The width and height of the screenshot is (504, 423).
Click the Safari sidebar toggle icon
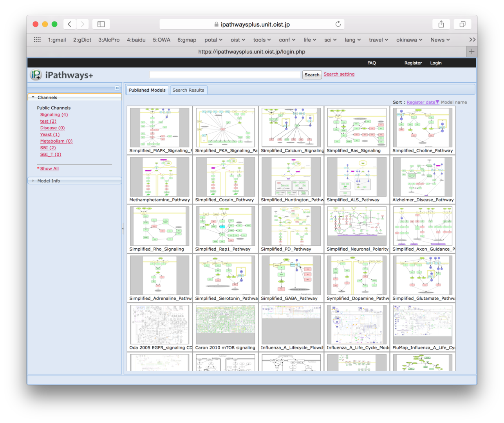101,24
